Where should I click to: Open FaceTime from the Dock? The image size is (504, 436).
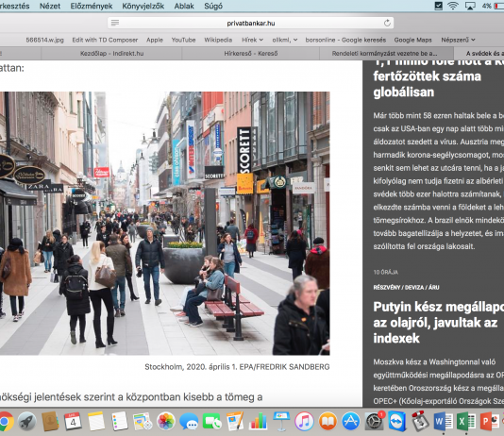(211, 421)
